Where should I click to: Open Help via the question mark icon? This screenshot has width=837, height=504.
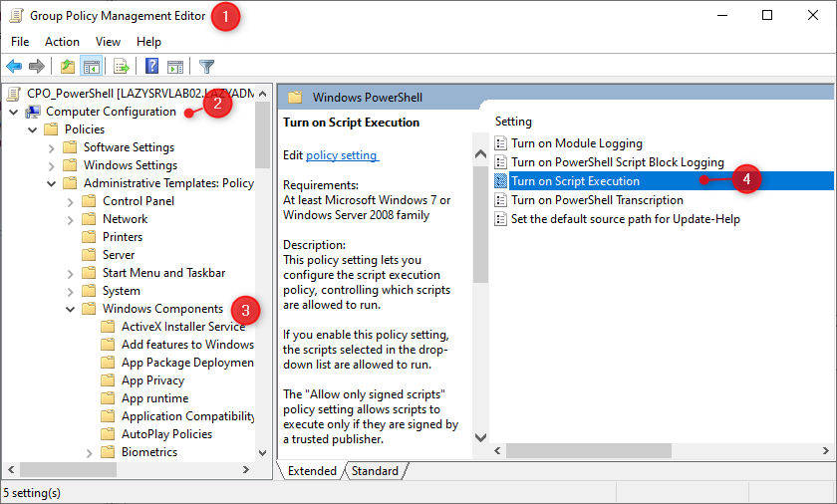[x=152, y=66]
